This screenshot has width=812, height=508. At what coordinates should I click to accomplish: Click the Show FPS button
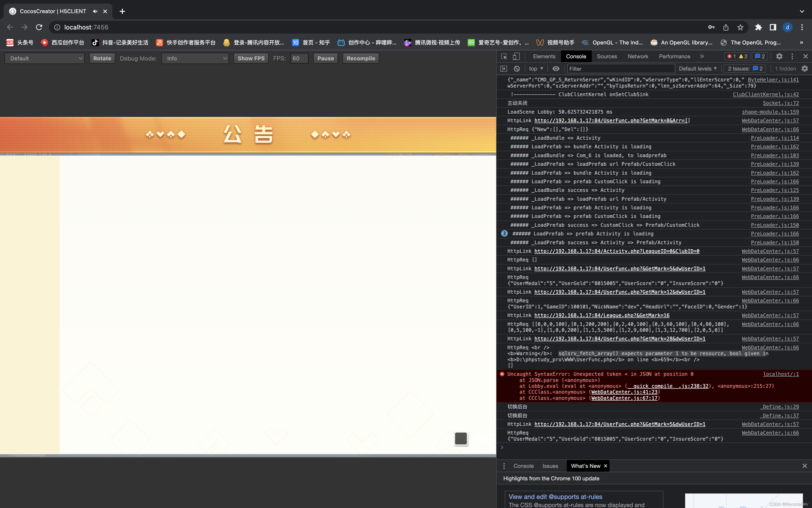[x=251, y=59]
